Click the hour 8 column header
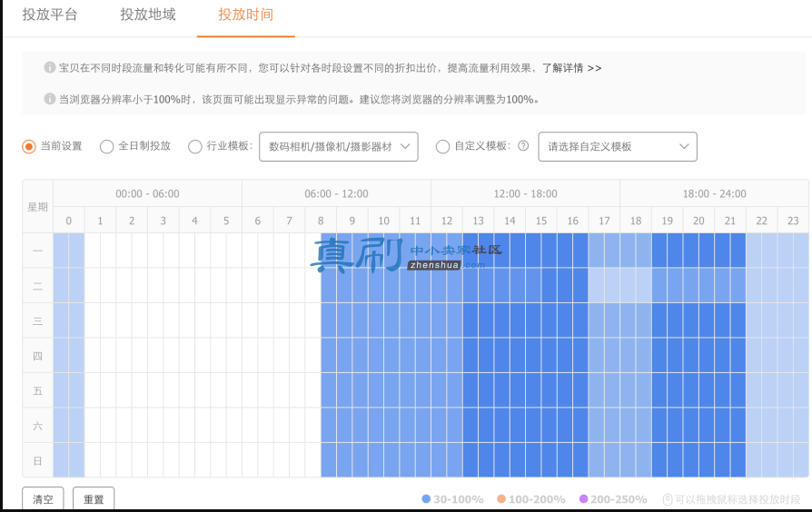The width and height of the screenshot is (812, 512). [x=321, y=221]
